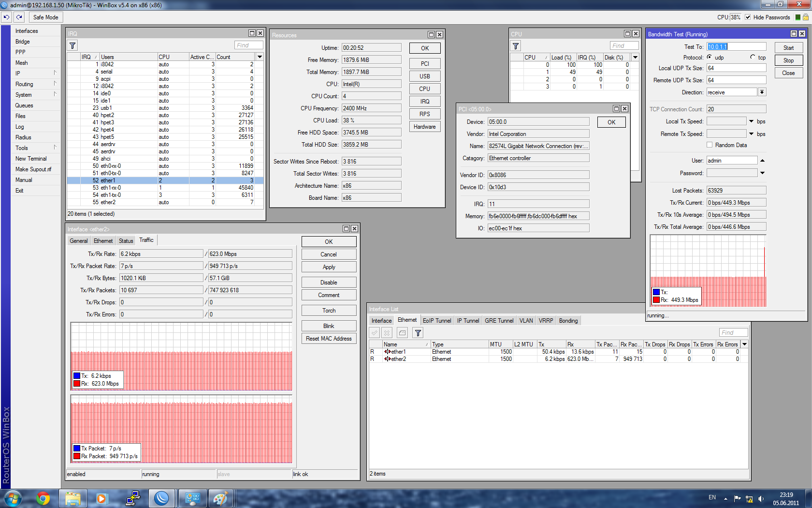
Task: Open the IRQ table columns dropdown
Action: click(x=260, y=57)
